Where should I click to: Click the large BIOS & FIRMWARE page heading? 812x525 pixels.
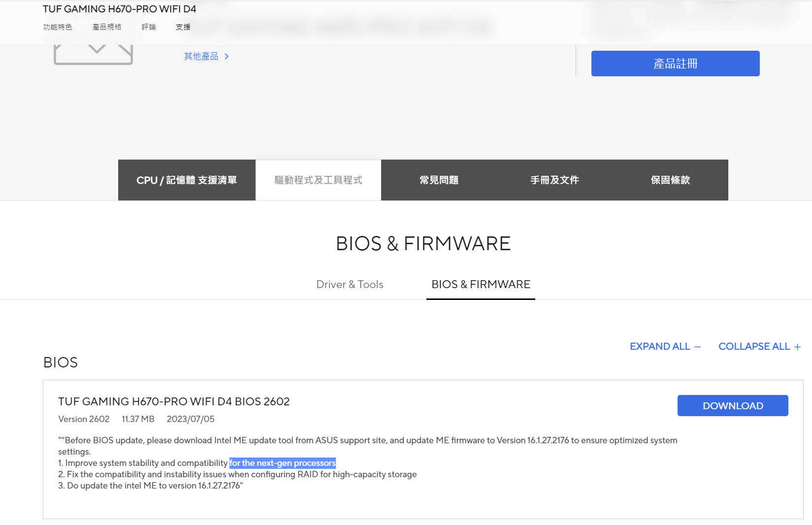(423, 244)
